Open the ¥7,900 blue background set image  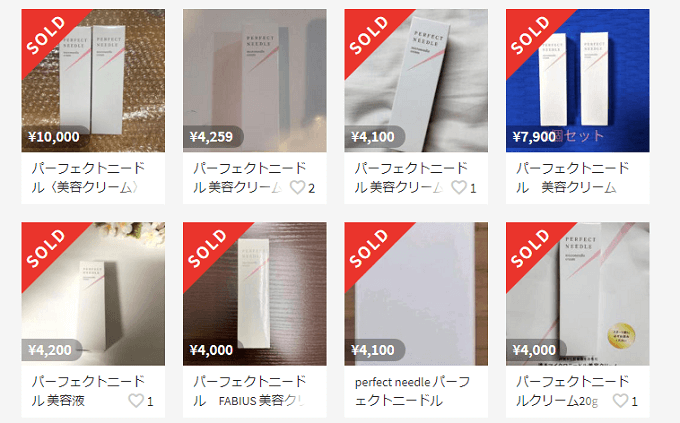pyautogui.click(x=578, y=81)
